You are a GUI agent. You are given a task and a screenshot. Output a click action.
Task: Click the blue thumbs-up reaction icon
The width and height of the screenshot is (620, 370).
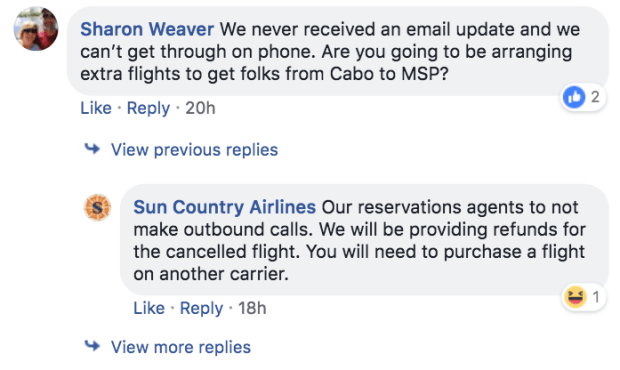click(574, 97)
